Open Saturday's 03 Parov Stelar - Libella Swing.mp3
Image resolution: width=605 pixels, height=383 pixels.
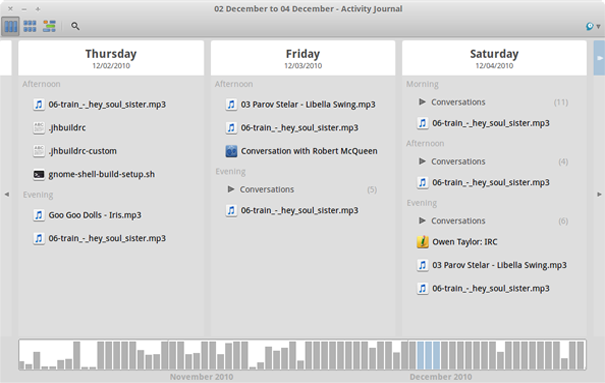coord(499,265)
